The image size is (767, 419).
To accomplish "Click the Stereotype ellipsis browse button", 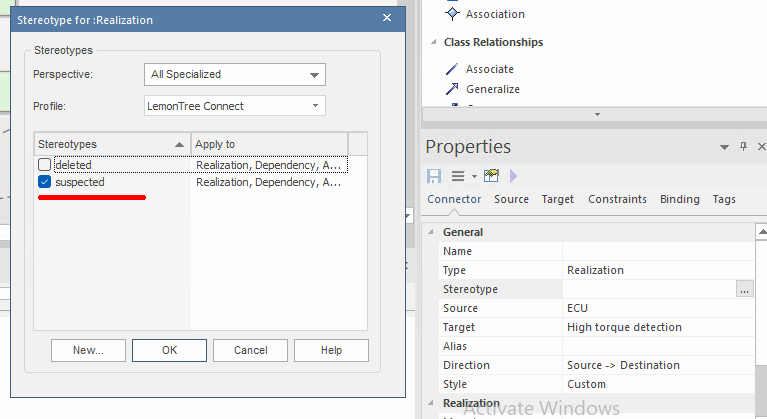I will [x=744, y=289].
